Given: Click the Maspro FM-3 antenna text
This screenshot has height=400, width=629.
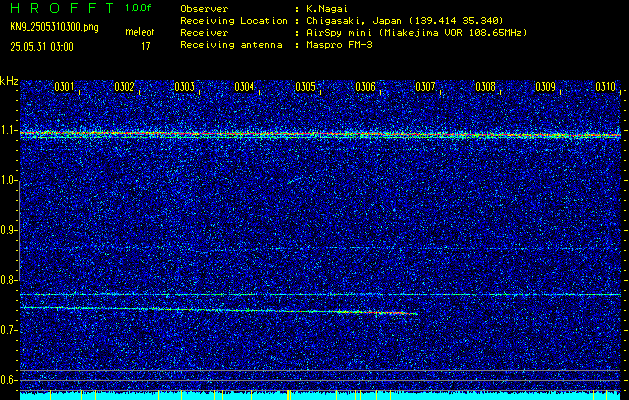Looking at the screenshot, I should click(339, 45).
